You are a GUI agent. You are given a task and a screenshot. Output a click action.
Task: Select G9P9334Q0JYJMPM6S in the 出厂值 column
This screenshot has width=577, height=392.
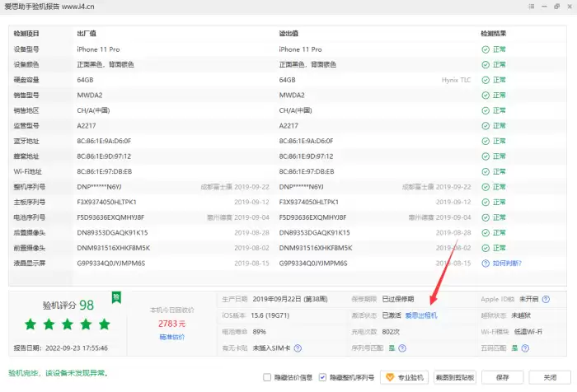tap(111, 264)
